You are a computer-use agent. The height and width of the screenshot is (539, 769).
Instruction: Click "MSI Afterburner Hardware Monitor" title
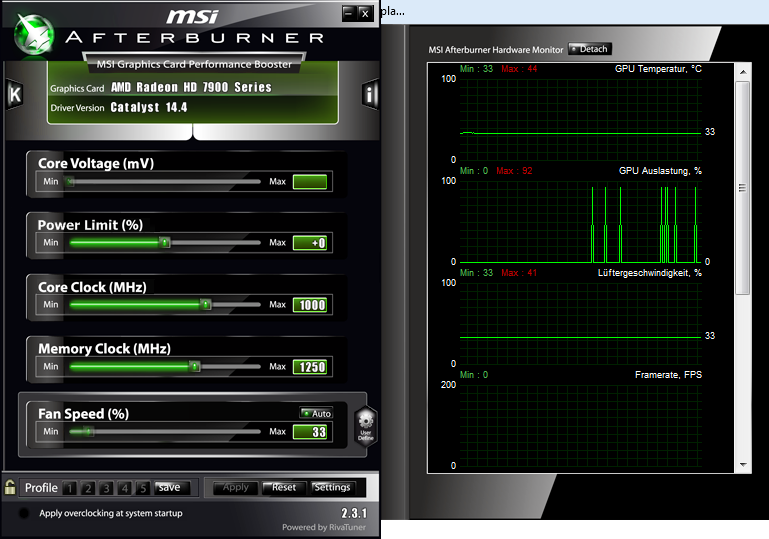coord(496,50)
